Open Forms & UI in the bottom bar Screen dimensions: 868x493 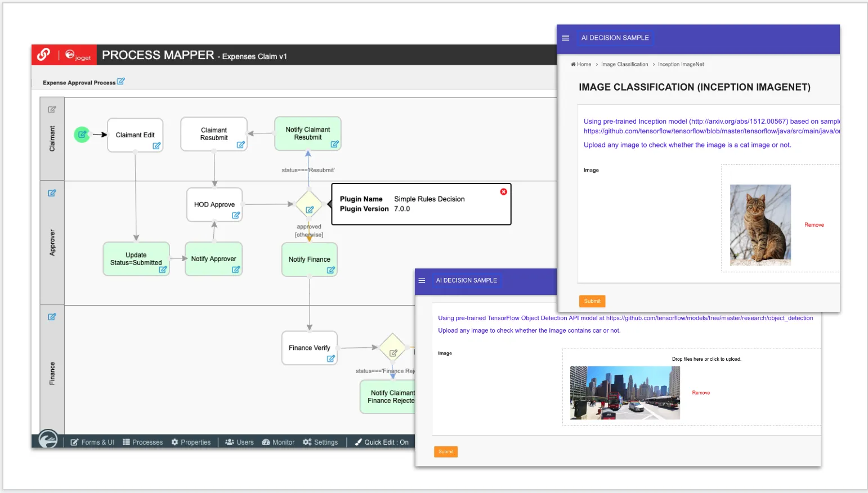pyautogui.click(x=92, y=442)
